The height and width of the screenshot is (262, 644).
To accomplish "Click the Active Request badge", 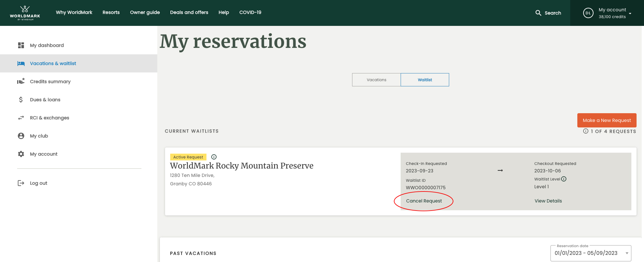I will click(x=188, y=157).
